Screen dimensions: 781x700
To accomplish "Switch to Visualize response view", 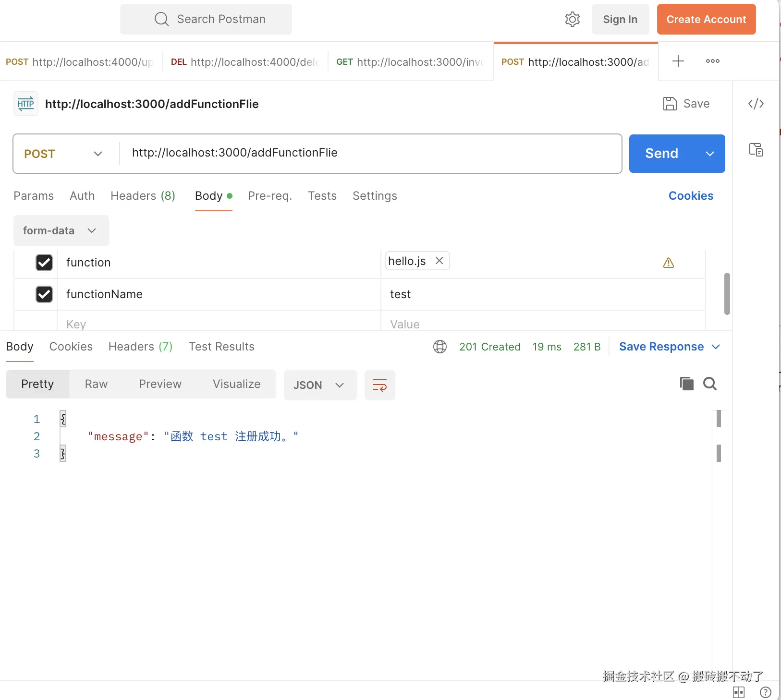I will pyautogui.click(x=236, y=384).
